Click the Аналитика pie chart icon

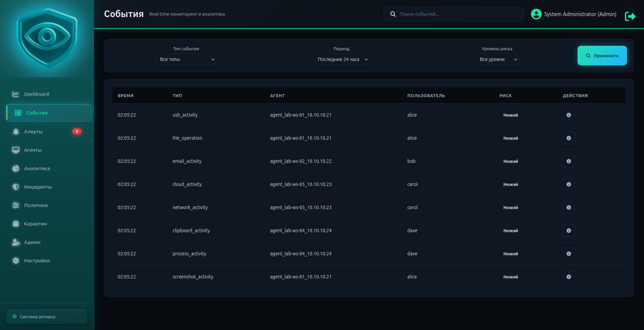pos(16,169)
